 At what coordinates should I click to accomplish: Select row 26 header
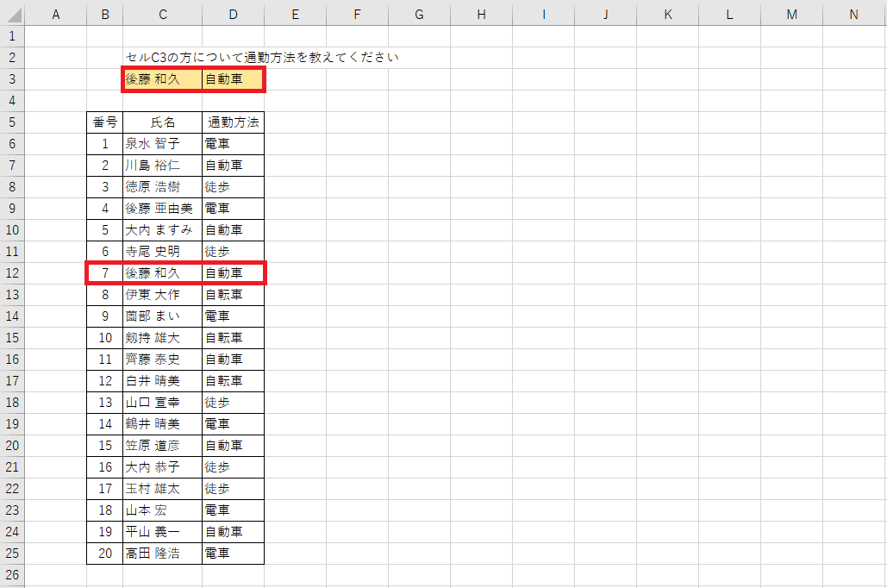12,575
